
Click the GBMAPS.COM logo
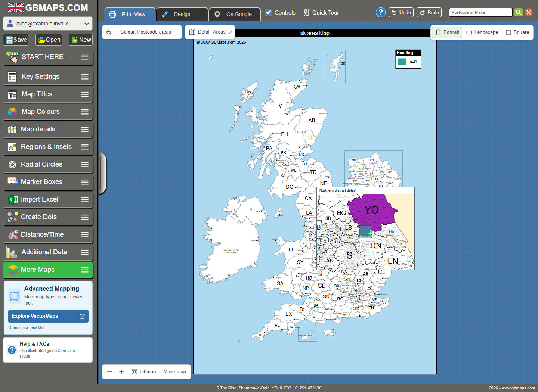pyautogui.click(x=48, y=7)
